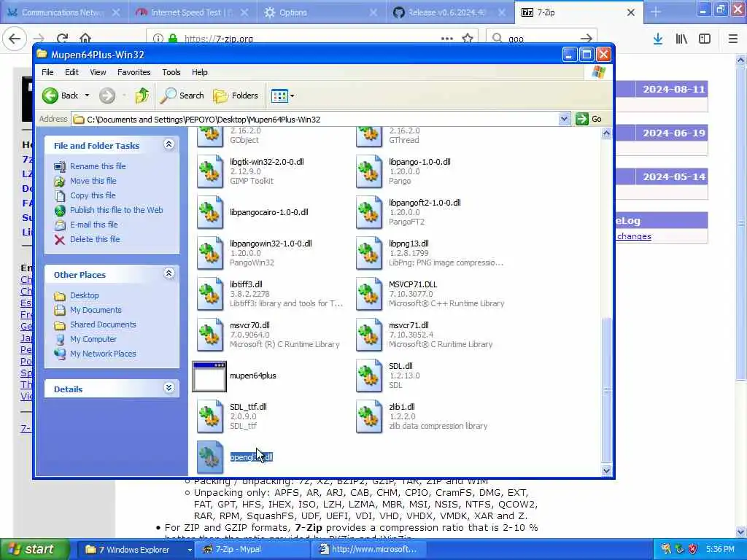
Task: Open the Edit menu
Action: [x=72, y=72]
